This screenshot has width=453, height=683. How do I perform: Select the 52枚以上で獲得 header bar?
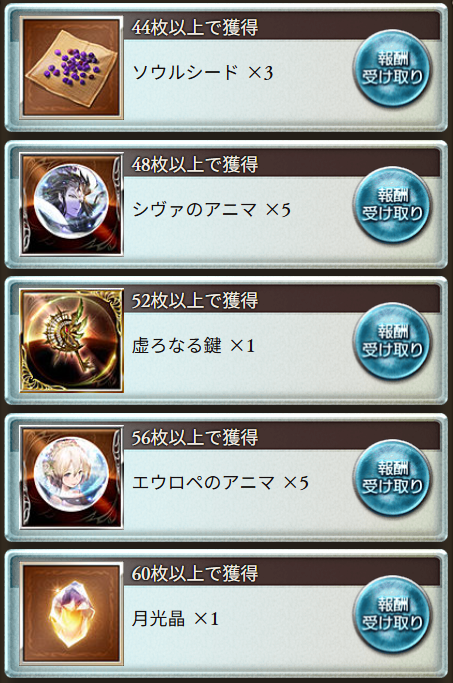281,300
